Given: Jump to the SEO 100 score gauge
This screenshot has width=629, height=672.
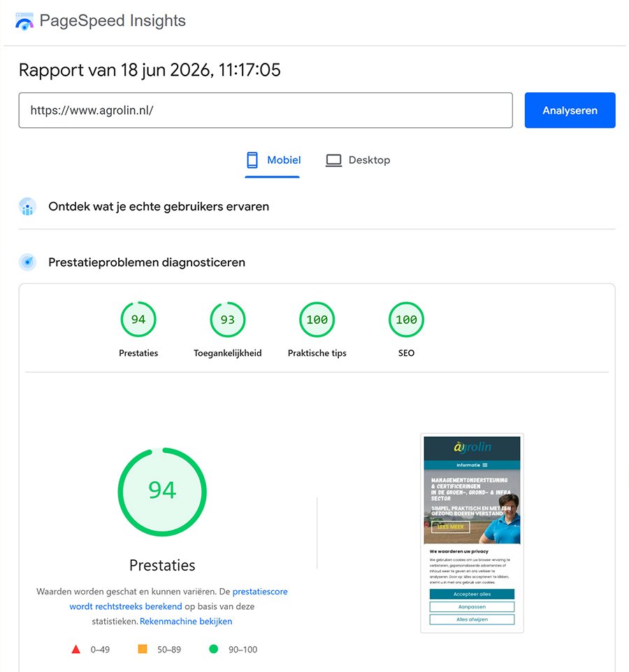Looking at the screenshot, I should click(406, 320).
